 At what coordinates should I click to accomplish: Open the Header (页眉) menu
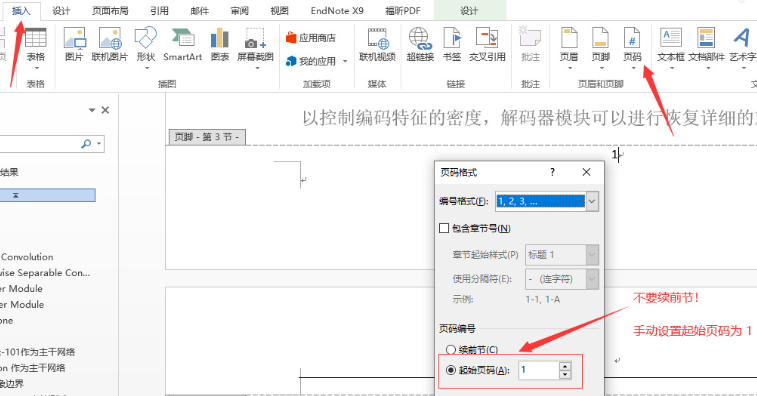click(569, 48)
